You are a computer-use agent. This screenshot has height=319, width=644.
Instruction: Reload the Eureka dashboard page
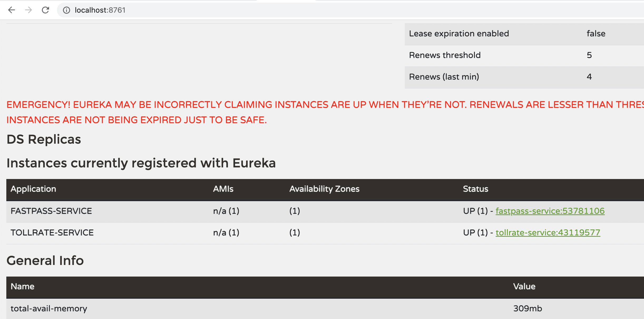coord(46,10)
